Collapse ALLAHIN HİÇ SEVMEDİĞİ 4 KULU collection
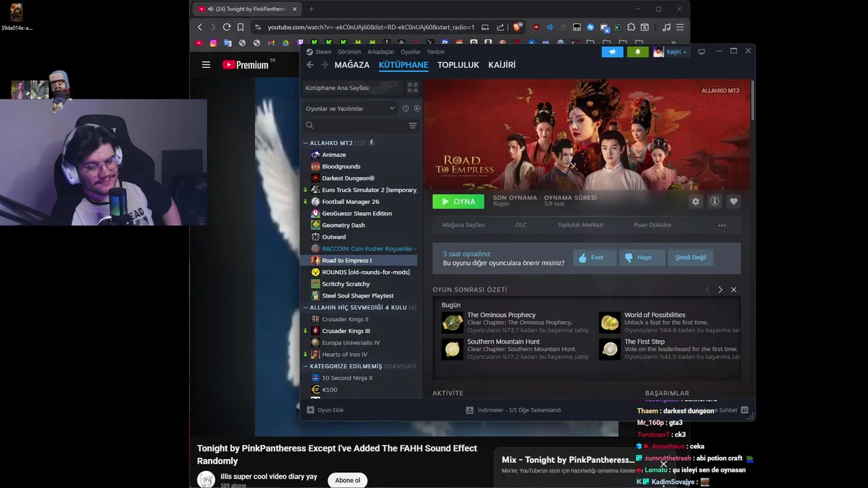The width and height of the screenshot is (868, 488). pyautogui.click(x=306, y=307)
